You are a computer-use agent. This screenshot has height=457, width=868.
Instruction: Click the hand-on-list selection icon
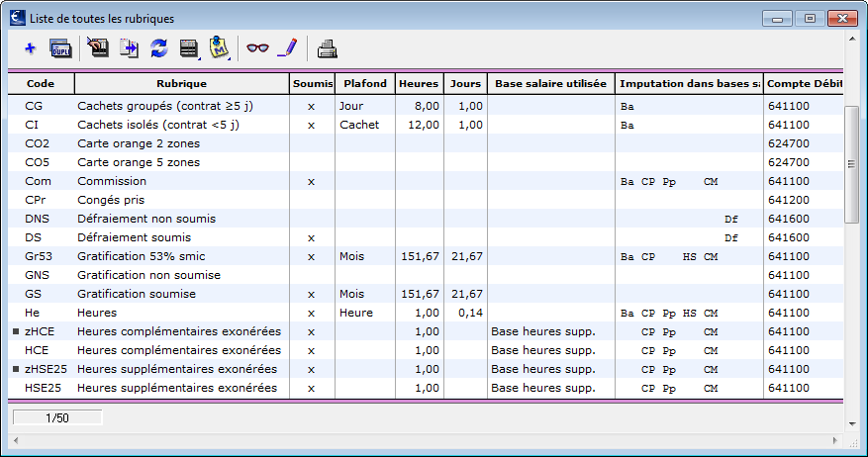[98, 47]
